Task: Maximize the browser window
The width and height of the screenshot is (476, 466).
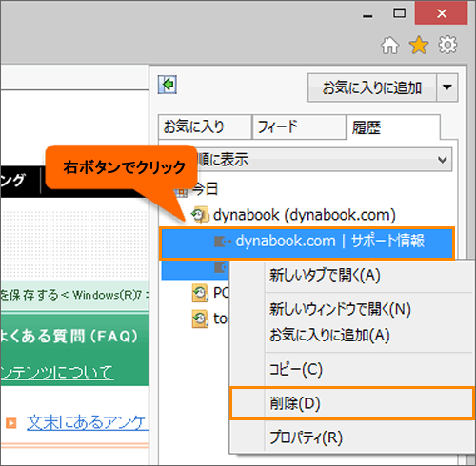Action: click(x=399, y=13)
